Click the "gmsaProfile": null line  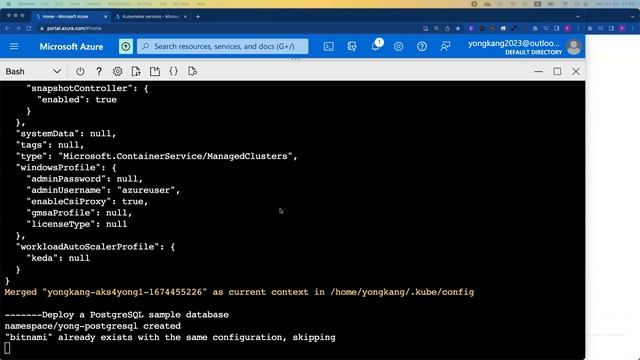point(79,213)
